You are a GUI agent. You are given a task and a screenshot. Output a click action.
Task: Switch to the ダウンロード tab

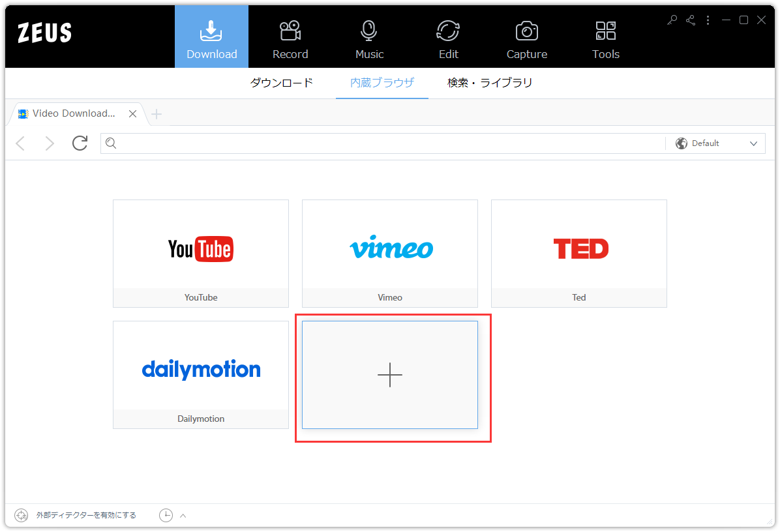tap(281, 83)
